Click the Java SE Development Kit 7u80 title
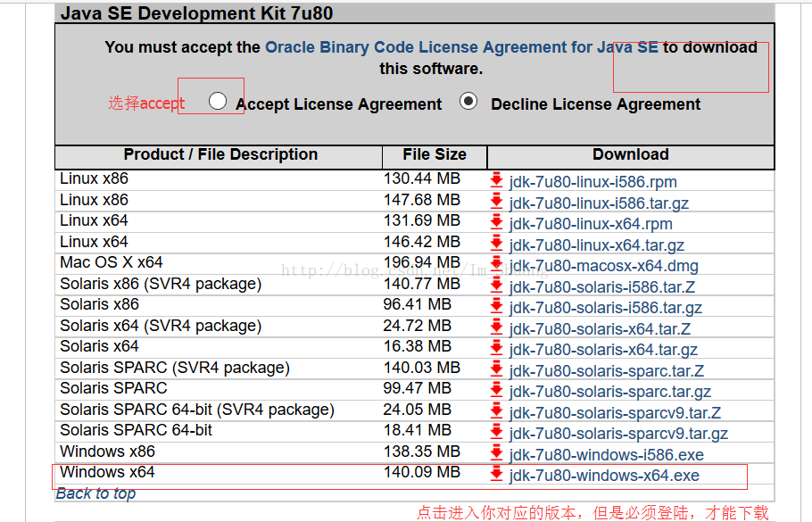 coord(196,13)
